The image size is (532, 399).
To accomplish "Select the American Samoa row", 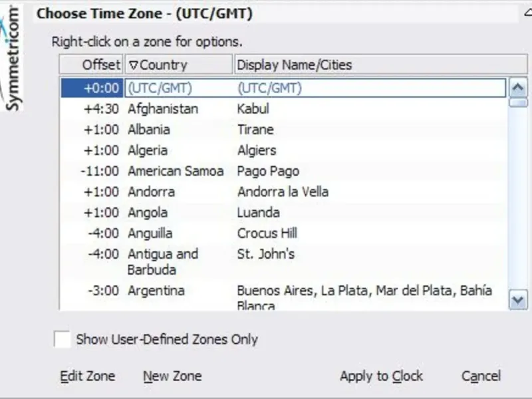I will (284, 171).
